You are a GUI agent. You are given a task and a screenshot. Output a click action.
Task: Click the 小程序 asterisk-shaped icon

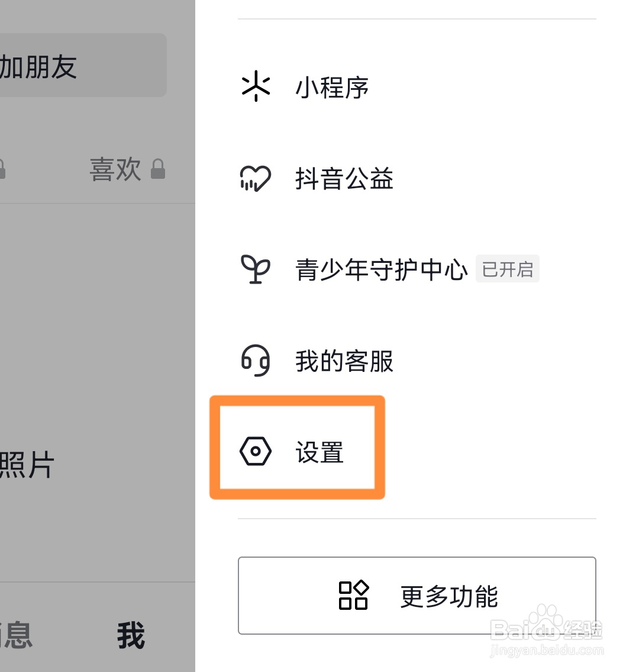(256, 86)
